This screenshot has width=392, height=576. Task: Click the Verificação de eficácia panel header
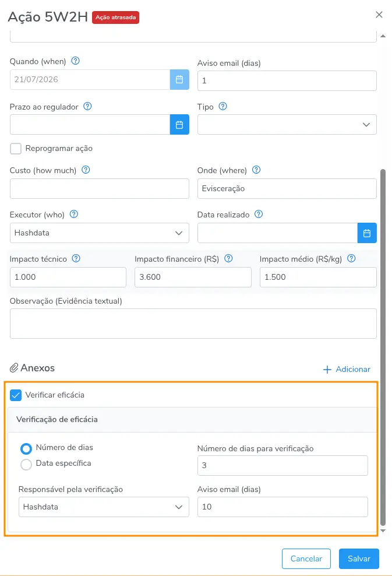tap(192, 420)
